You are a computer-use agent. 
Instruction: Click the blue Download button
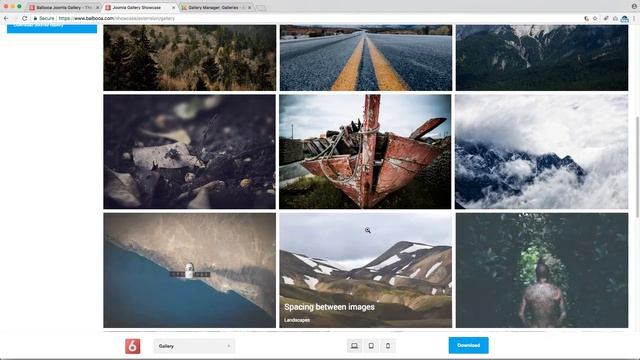click(469, 345)
